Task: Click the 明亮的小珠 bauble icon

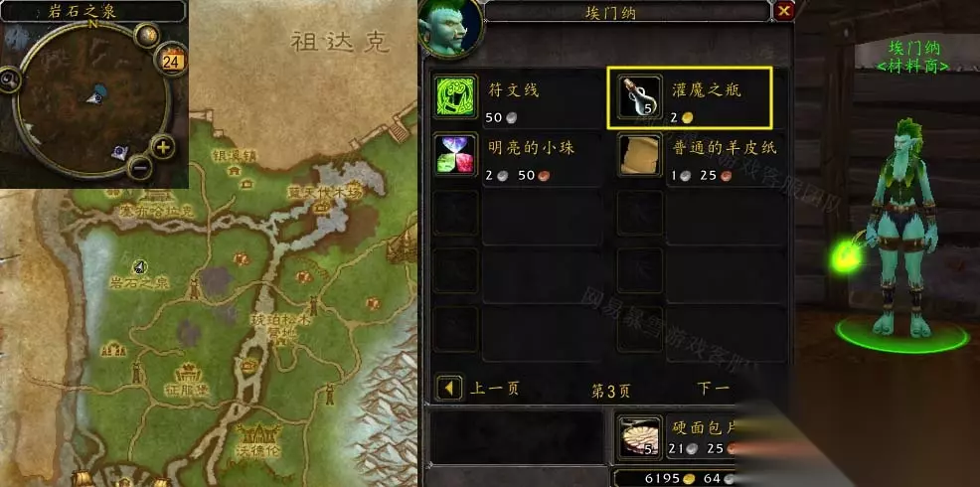Action: coord(455,154)
